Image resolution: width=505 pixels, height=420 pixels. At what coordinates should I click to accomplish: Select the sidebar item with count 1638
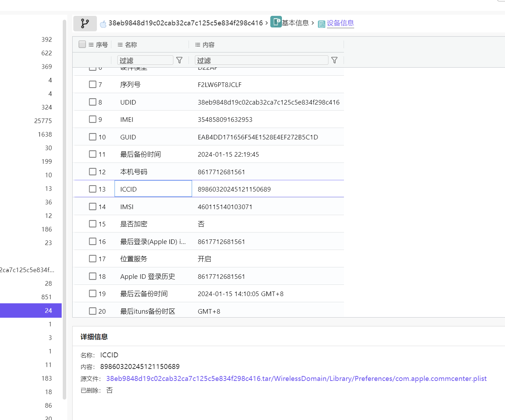[x=45, y=134]
